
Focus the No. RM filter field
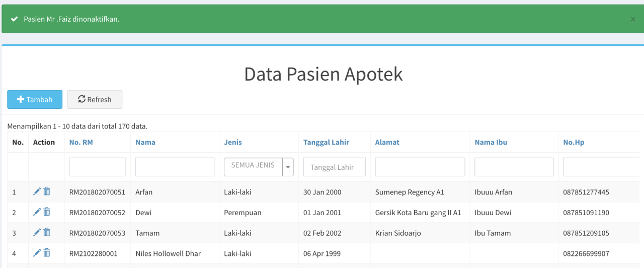tap(98, 167)
